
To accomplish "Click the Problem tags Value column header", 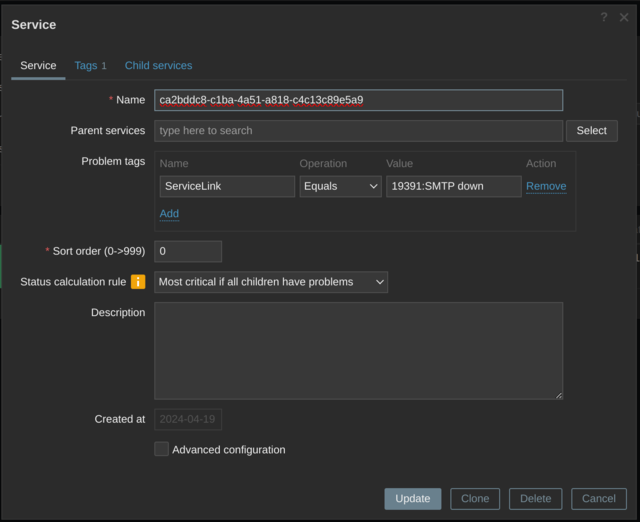I will 400,164.
